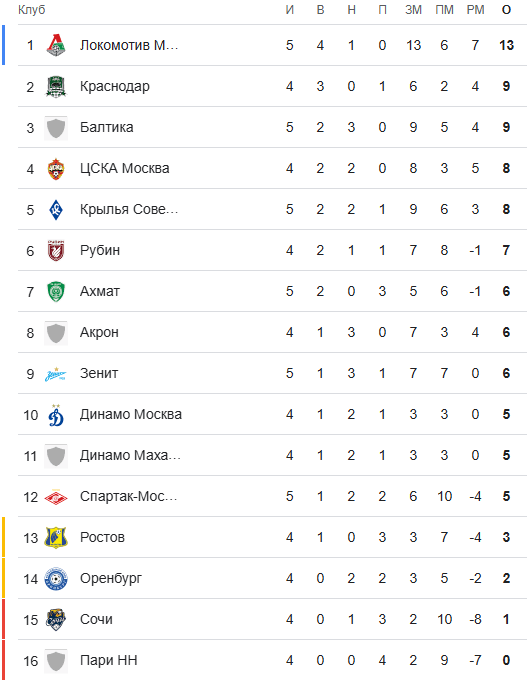Image resolution: width=527 pixels, height=681 pixels.
Task: Open the Пари НН team row
Action: coord(272,661)
